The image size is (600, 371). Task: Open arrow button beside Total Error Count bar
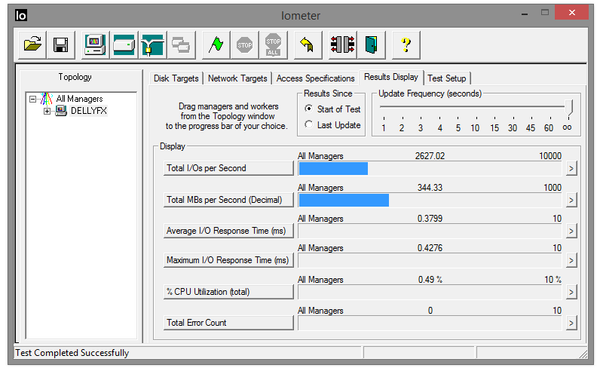tap(571, 323)
